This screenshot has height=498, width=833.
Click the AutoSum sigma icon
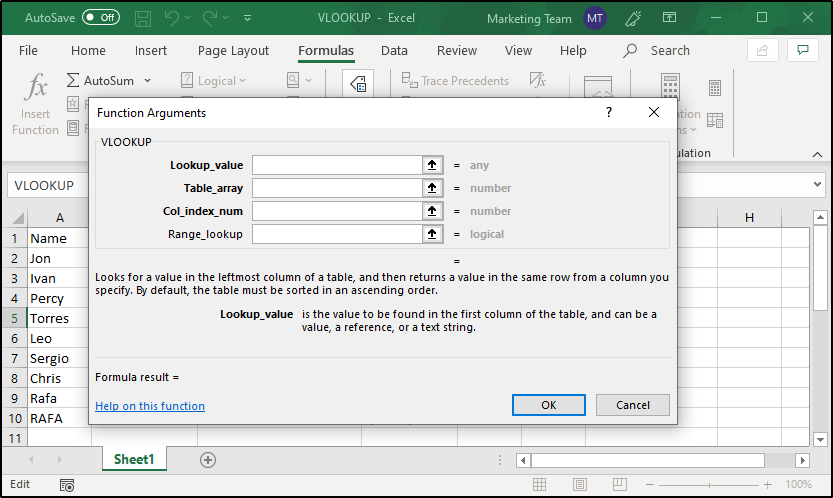point(73,80)
